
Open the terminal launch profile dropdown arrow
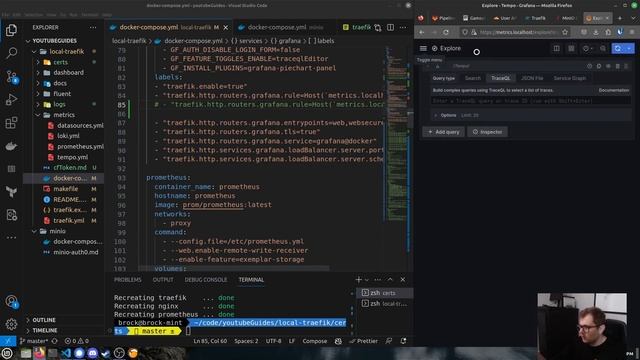(367, 280)
